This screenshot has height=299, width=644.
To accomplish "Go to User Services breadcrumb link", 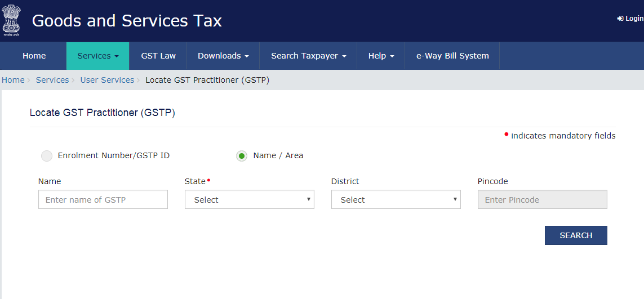I will (x=107, y=80).
